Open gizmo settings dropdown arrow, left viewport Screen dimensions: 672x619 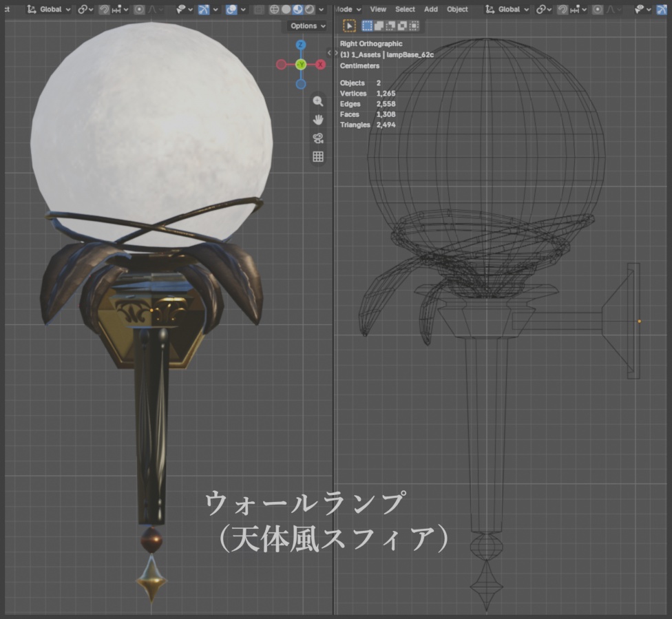point(216,9)
